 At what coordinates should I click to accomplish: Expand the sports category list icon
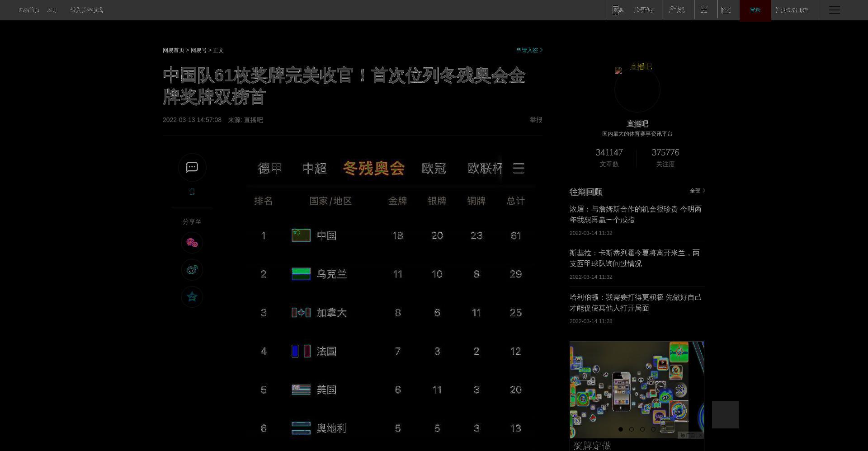click(519, 169)
